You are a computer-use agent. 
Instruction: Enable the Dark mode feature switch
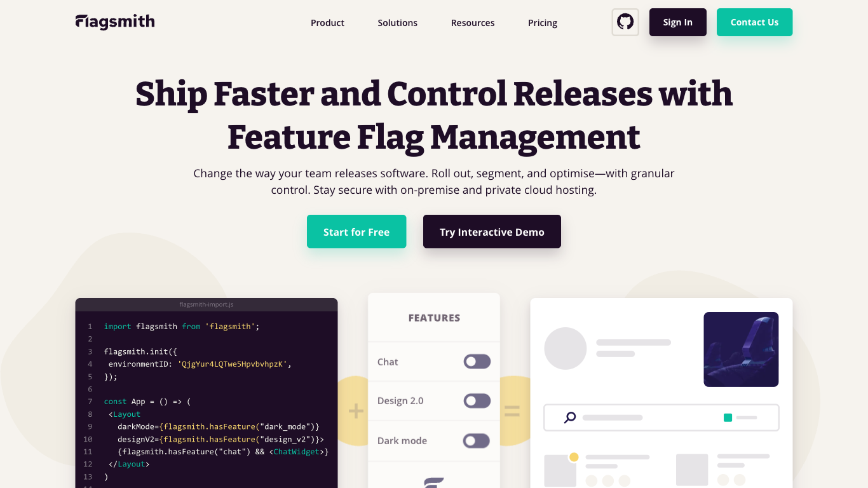pos(477,441)
